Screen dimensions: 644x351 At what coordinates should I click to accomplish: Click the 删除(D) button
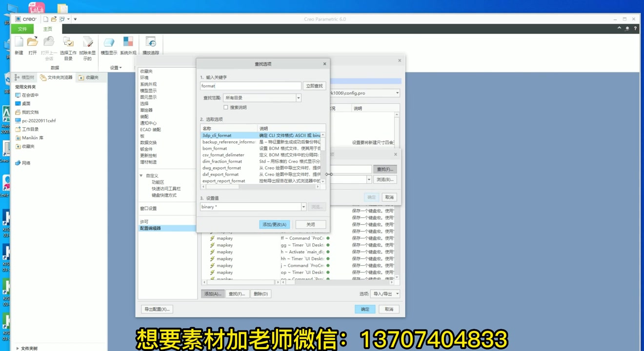coord(261,294)
